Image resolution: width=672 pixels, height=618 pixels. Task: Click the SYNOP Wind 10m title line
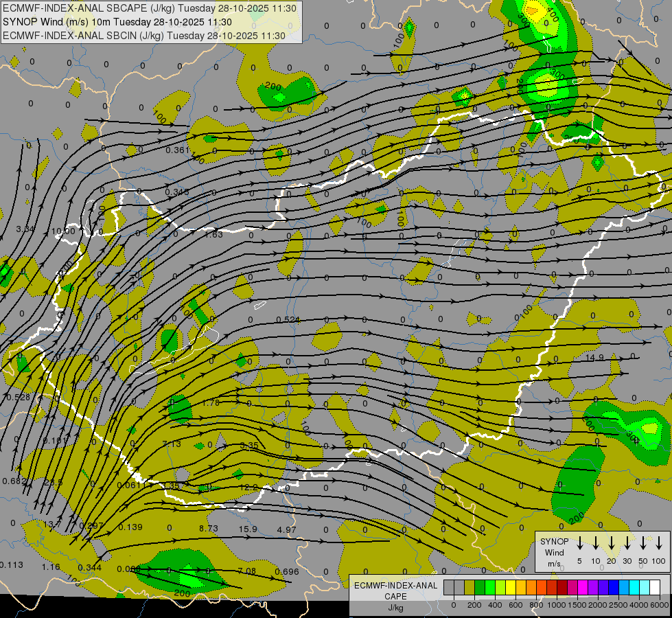117,22
